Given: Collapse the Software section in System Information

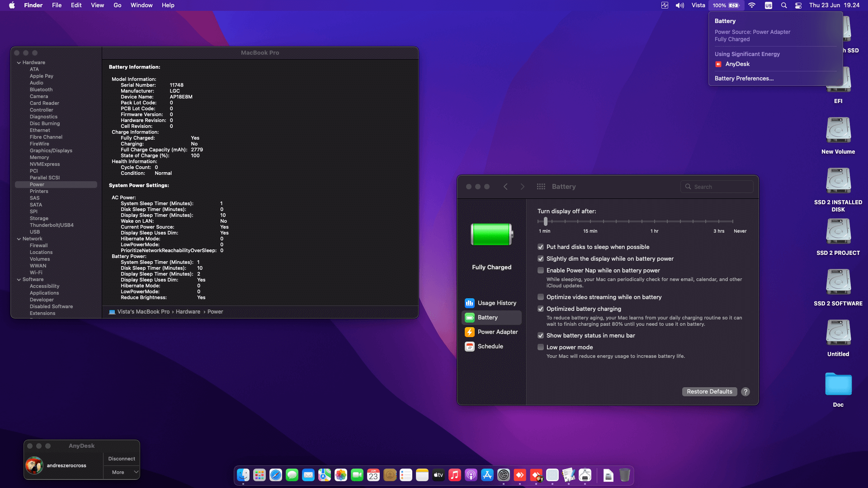Looking at the screenshot, I should [x=19, y=280].
